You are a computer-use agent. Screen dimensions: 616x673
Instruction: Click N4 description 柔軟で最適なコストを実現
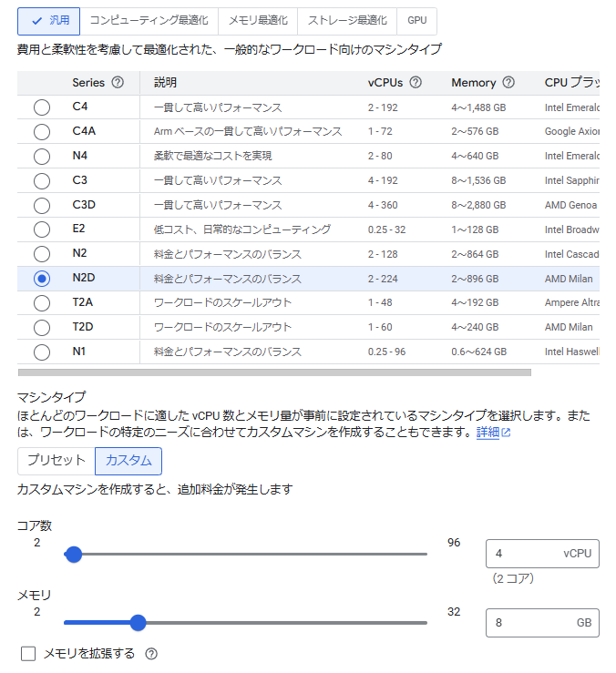click(212, 156)
